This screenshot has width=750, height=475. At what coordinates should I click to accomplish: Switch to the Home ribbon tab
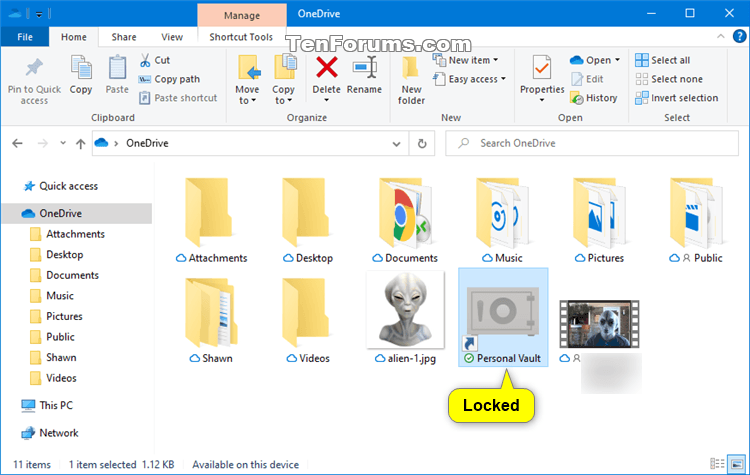pos(74,37)
